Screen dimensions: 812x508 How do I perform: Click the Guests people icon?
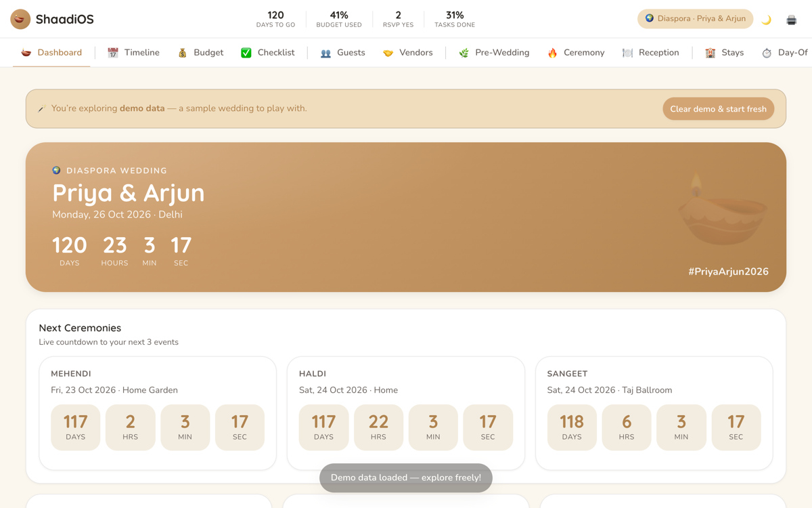pos(325,53)
